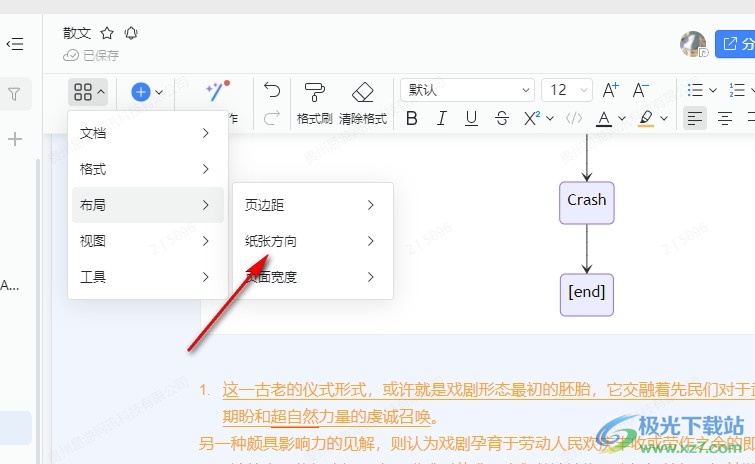Apply highlight color marker
755x464 pixels.
(x=646, y=118)
